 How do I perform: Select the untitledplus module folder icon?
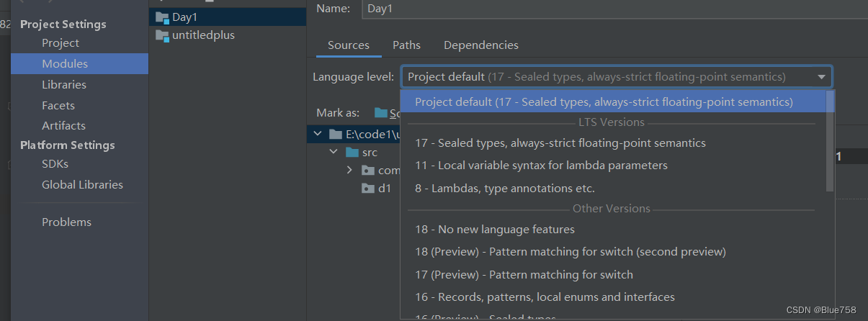[161, 35]
